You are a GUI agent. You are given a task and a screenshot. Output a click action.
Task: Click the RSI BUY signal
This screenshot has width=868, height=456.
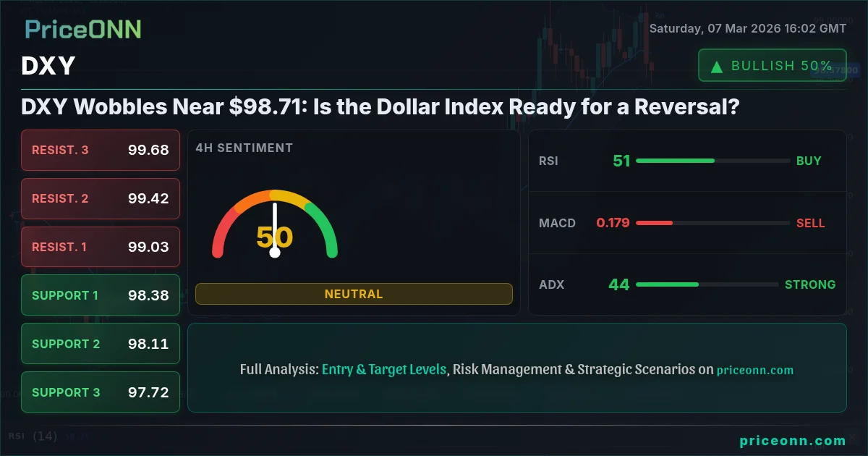pos(809,161)
